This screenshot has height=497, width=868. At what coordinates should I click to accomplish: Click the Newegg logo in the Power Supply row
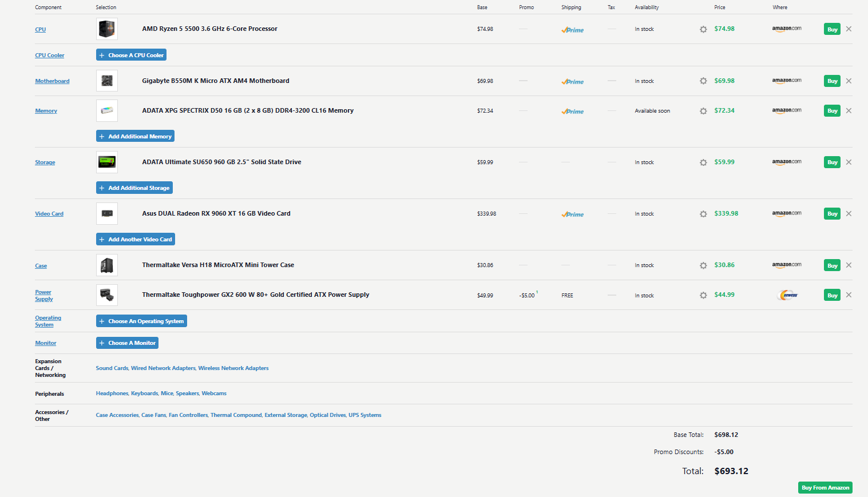pos(788,295)
